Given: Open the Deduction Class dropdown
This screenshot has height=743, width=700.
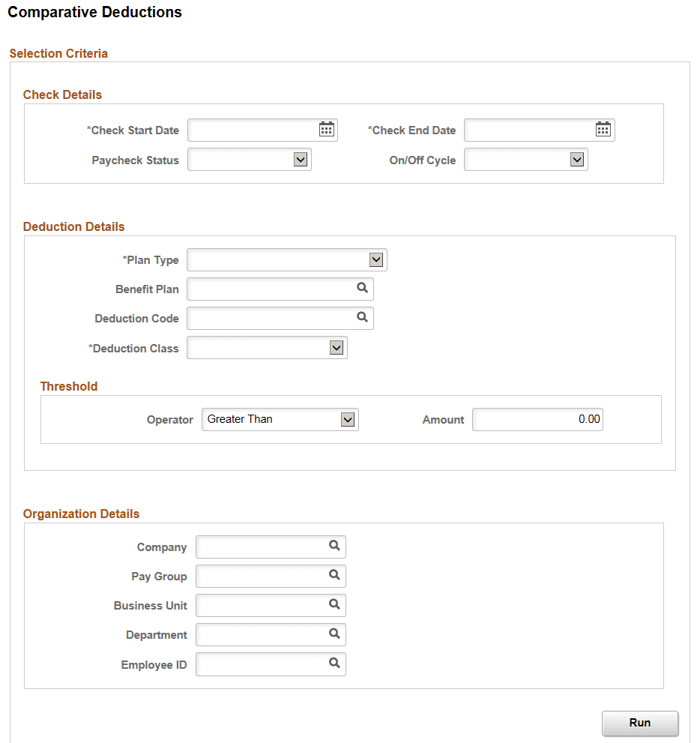Looking at the screenshot, I should coord(337,347).
